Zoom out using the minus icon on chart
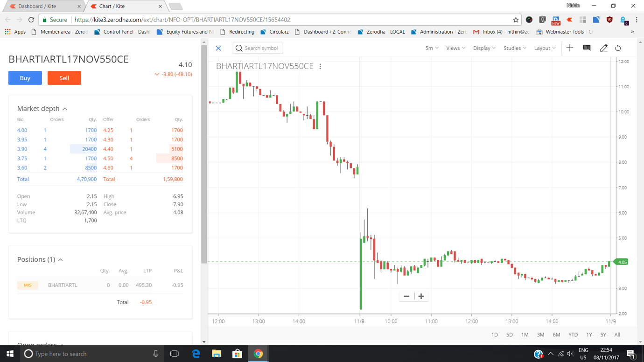The image size is (644, 362). click(406, 296)
